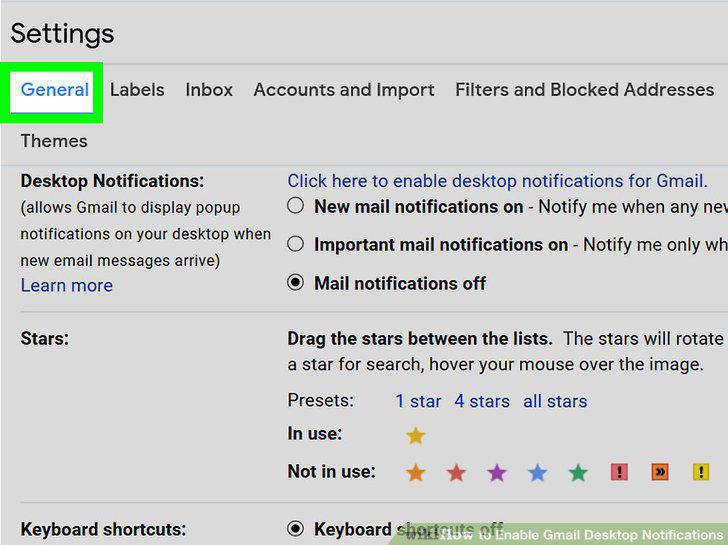The image size is (728, 545).
Task: Click the yellow star in use
Action: [x=416, y=435]
